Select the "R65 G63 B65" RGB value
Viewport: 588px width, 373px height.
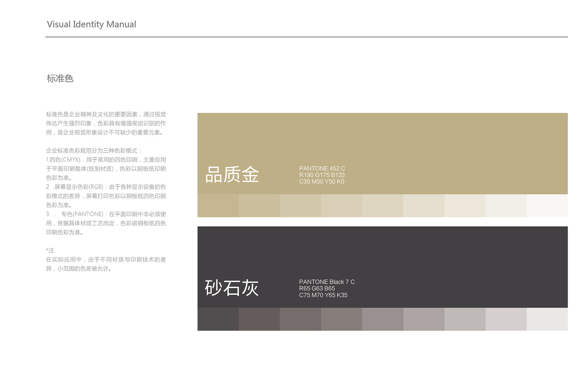[317, 288]
